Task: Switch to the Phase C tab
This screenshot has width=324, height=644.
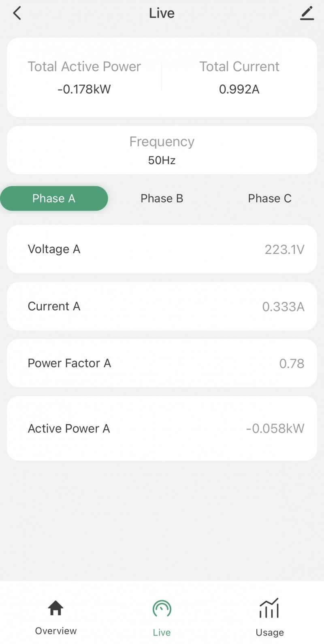Action: pyautogui.click(x=270, y=198)
